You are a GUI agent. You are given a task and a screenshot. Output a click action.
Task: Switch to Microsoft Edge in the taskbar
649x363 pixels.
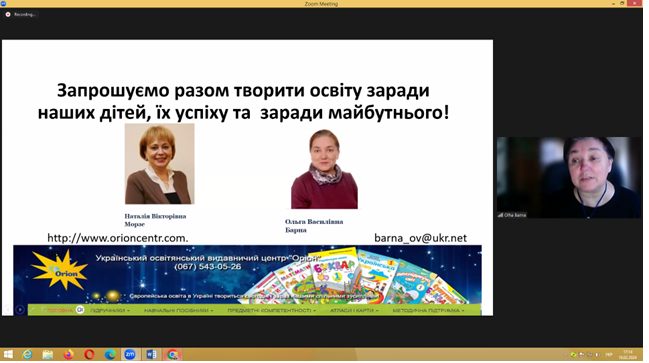tap(110, 355)
